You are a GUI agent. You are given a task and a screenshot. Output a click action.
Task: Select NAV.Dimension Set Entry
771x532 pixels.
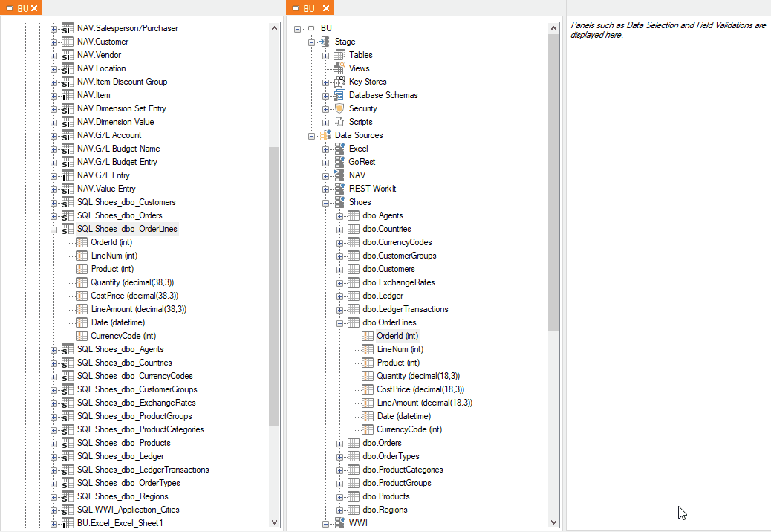122,108
